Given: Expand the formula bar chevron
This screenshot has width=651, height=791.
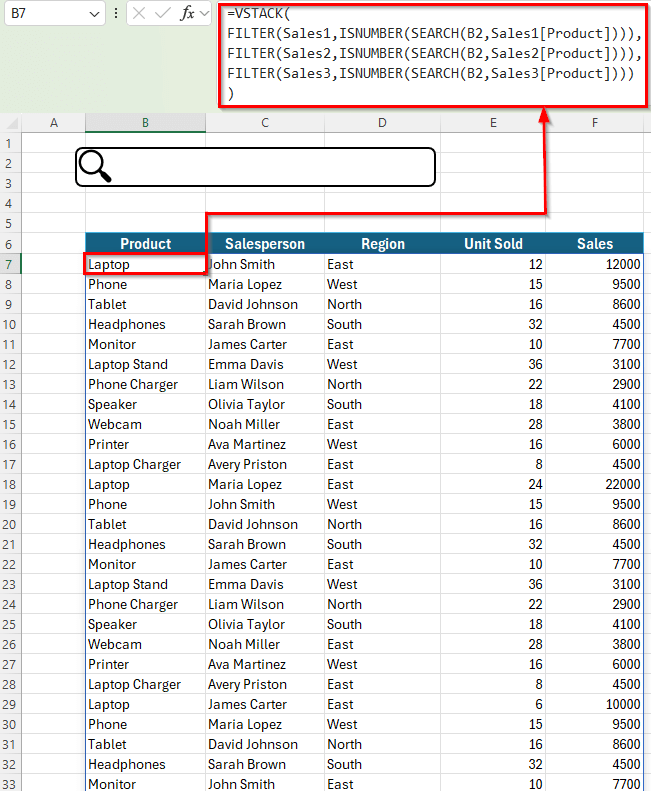Looking at the screenshot, I should tap(204, 14).
